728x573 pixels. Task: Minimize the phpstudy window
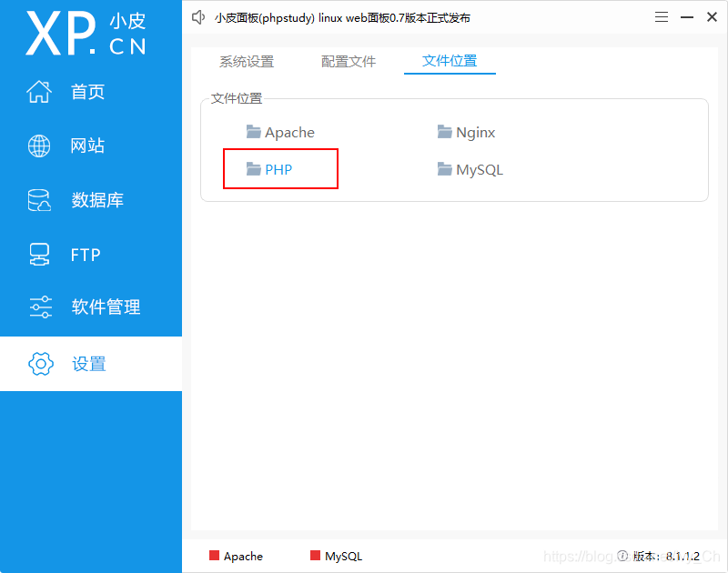tap(687, 17)
